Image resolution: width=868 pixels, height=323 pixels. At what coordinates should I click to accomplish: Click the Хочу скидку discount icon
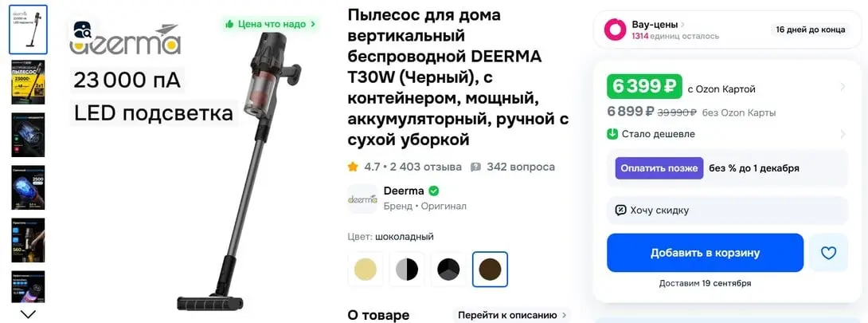click(620, 211)
